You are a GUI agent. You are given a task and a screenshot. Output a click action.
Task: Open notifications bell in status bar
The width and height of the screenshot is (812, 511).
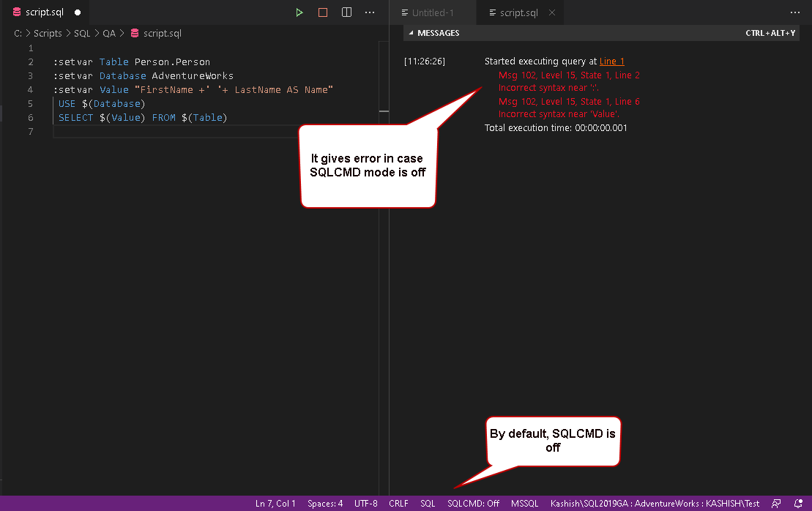(x=798, y=503)
